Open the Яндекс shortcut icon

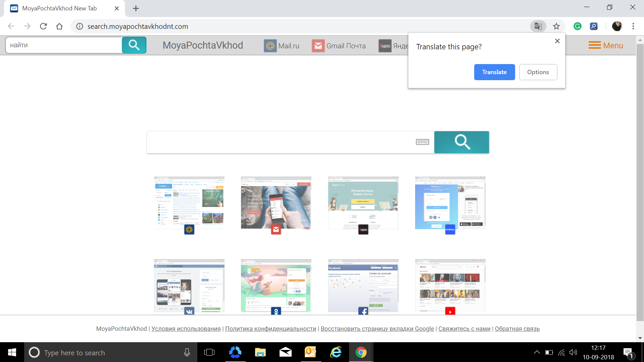click(x=385, y=46)
